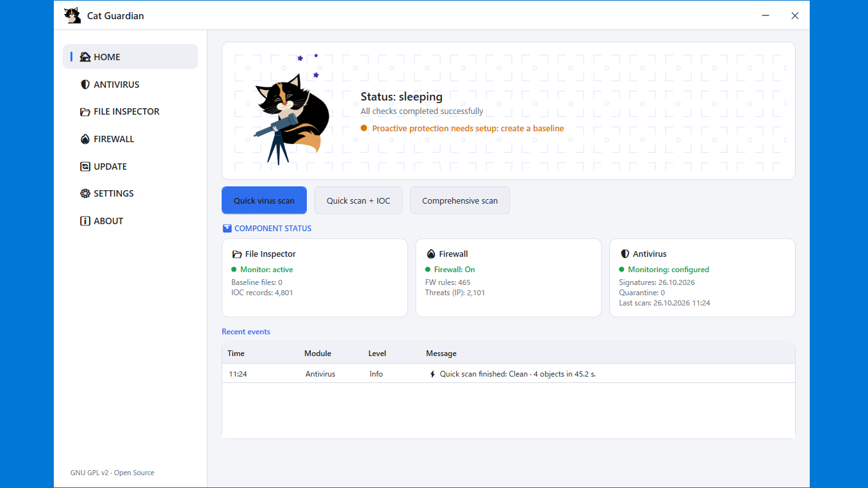Click the Level column header
Screen dimensions: 868x488
tap(377, 354)
